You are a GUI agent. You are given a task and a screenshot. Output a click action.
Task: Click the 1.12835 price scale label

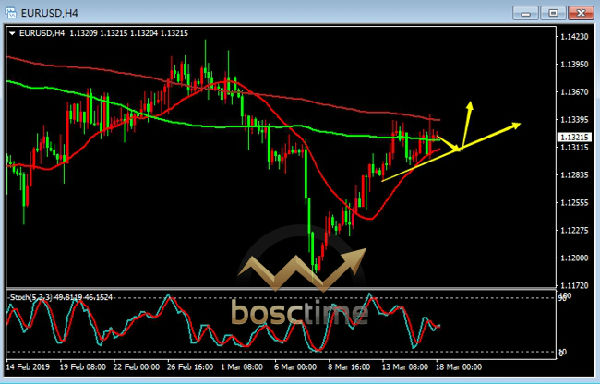tap(574, 175)
